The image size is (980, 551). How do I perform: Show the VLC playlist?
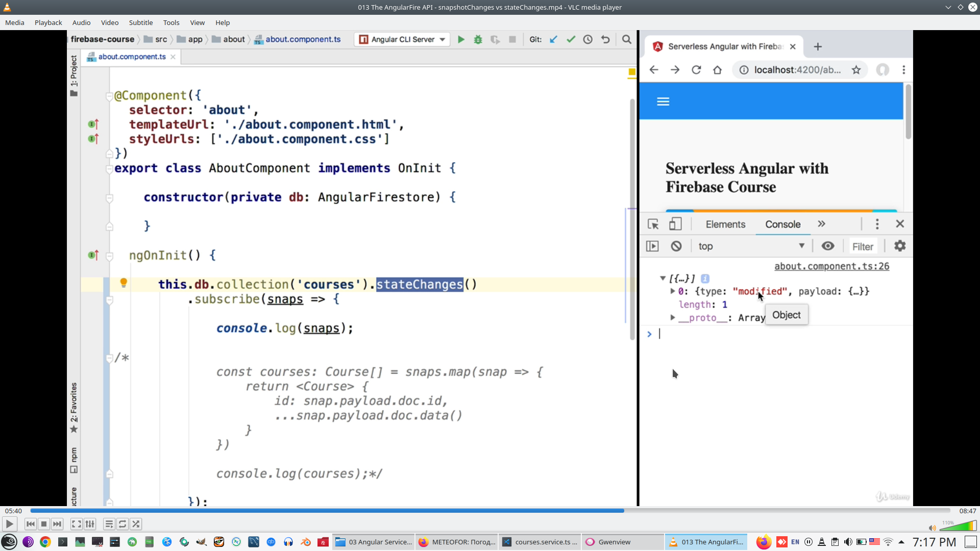pyautogui.click(x=109, y=524)
